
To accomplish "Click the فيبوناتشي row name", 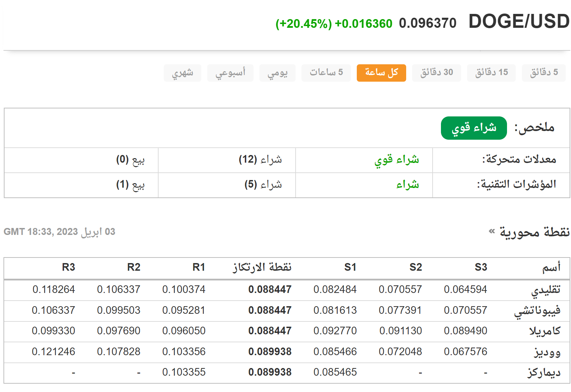I will [x=537, y=311].
